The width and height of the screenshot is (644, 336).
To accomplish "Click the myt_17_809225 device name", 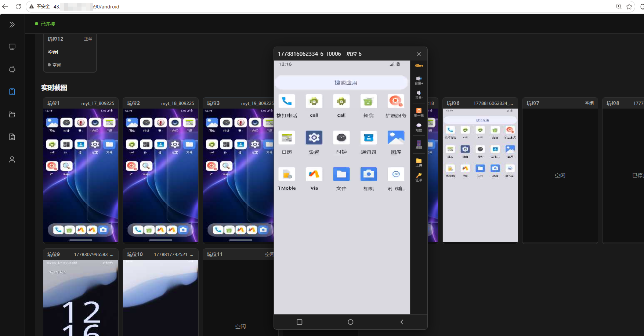I will tap(98, 103).
